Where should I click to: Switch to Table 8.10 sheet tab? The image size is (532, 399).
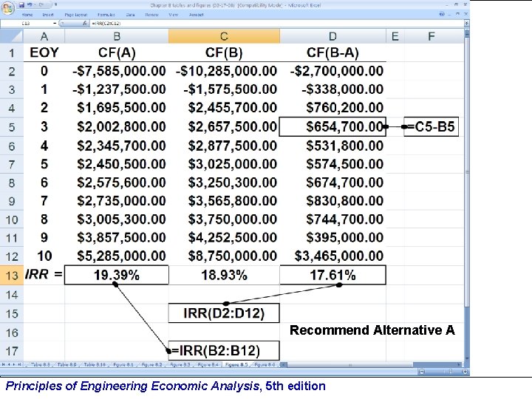click(95, 365)
